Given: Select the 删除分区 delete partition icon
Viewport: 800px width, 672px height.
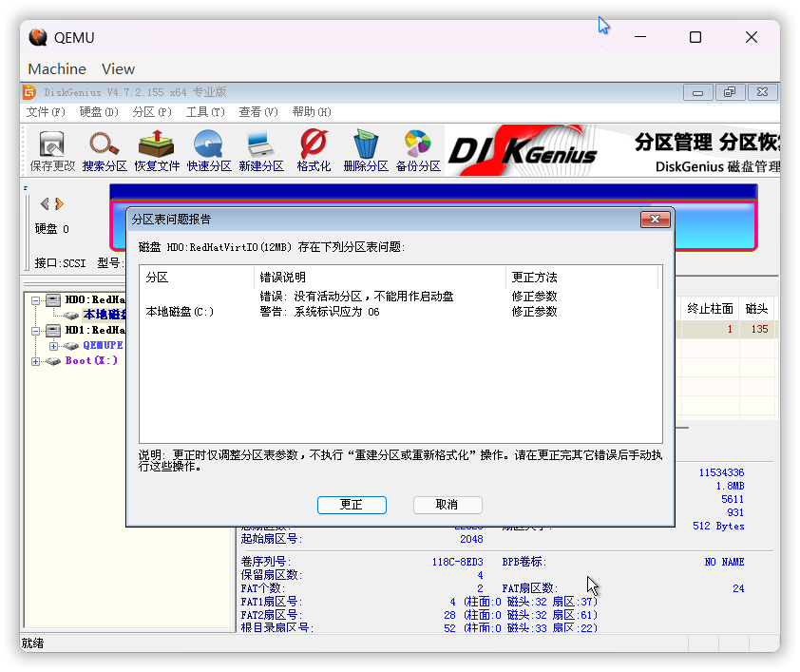Looking at the screenshot, I should coord(366,151).
